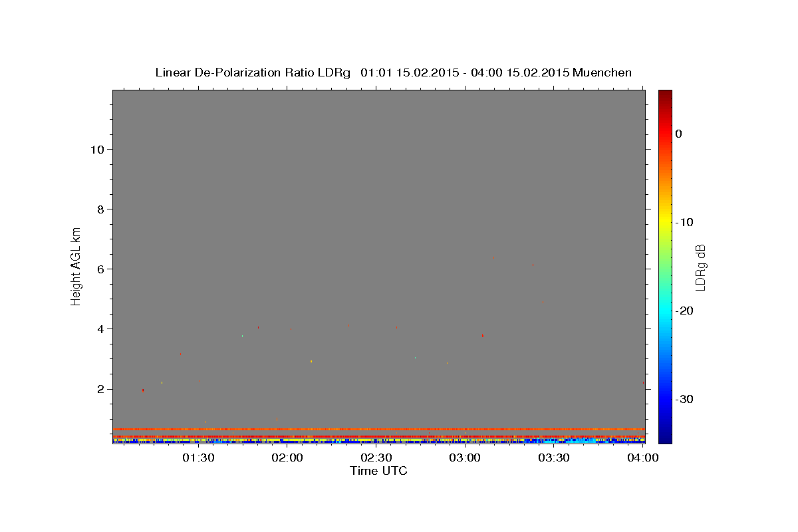Click the height tick label 2
798x532 pixels.
pyautogui.click(x=102, y=389)
